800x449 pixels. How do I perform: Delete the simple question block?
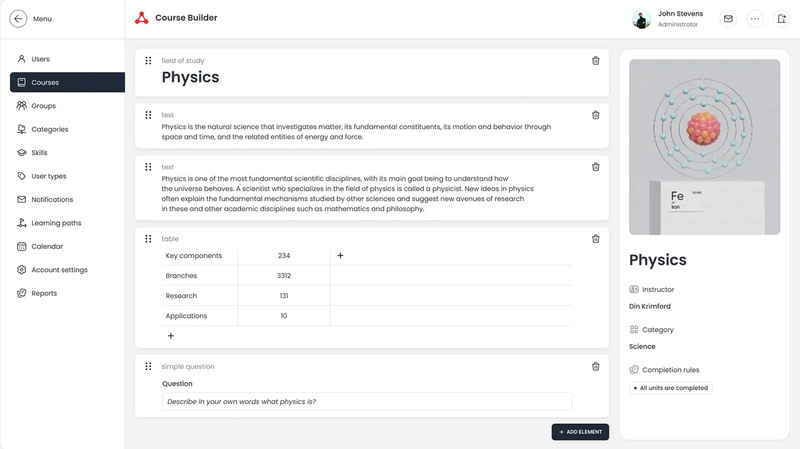click(x=596, y=367)
